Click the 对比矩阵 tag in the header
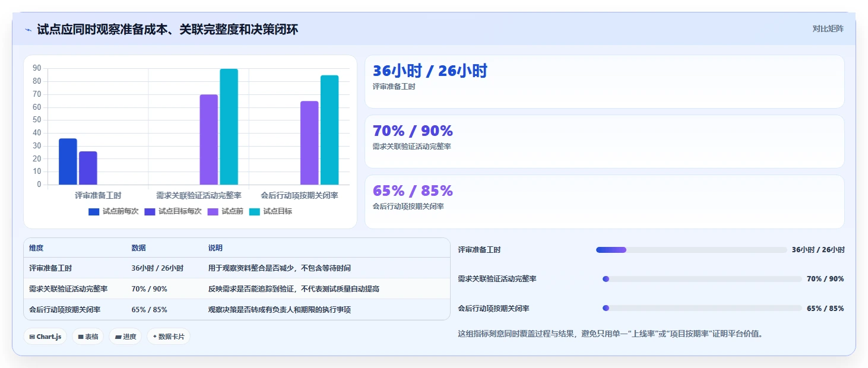The image size is (868, 368). pyautogui.click(x=828, y=28)
